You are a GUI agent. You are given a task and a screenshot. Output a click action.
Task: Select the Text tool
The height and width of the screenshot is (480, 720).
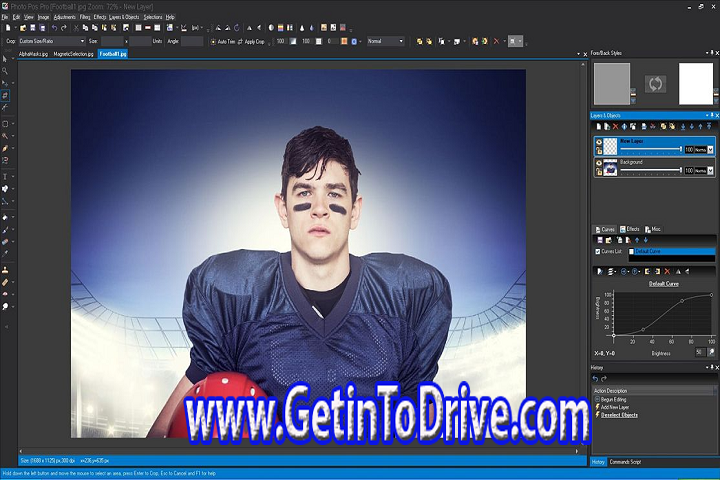(x=5, y=176)
